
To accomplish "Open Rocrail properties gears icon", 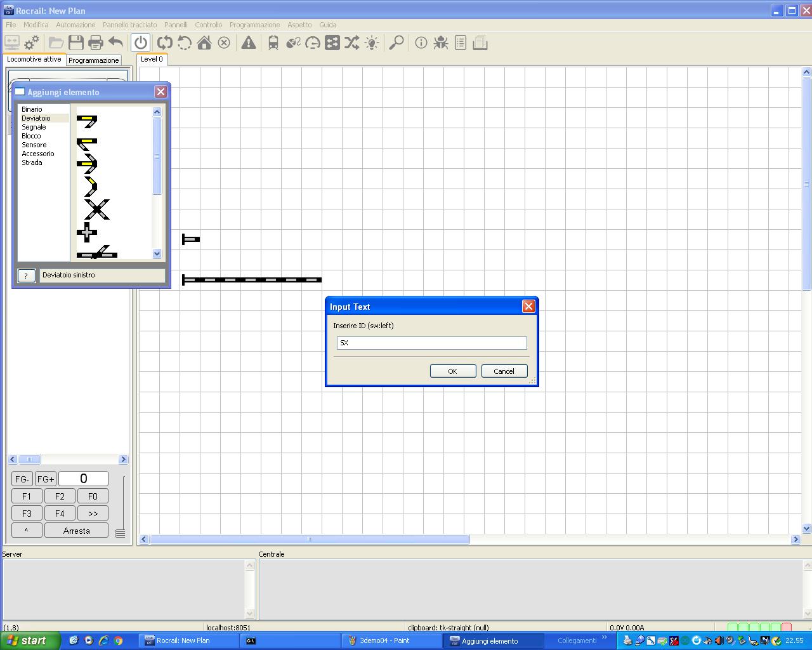I will (32, 43).
